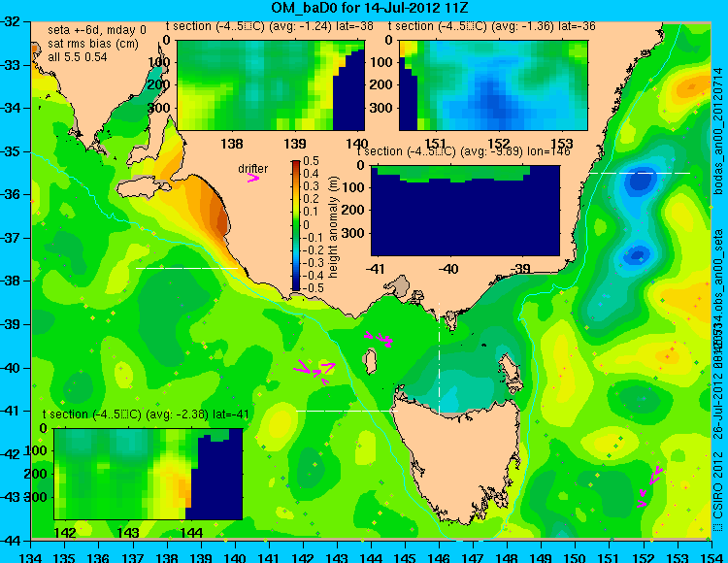Select the 'seta +-6d, mday 0' annotation
728x563 pixels.
coord(96,30)
